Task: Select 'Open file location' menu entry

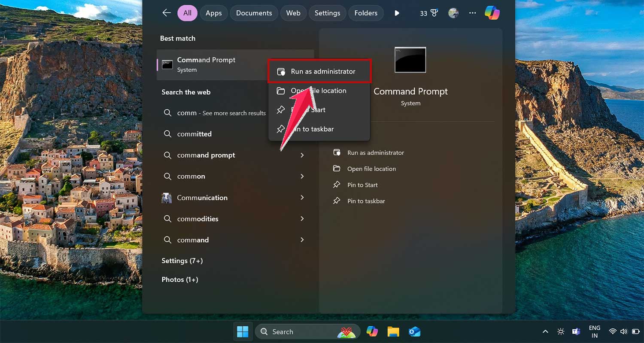Action: tap(319, 90)
